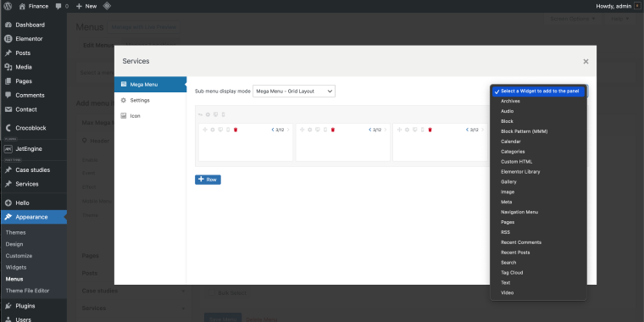Open the third column settings gear

[407, 130]
